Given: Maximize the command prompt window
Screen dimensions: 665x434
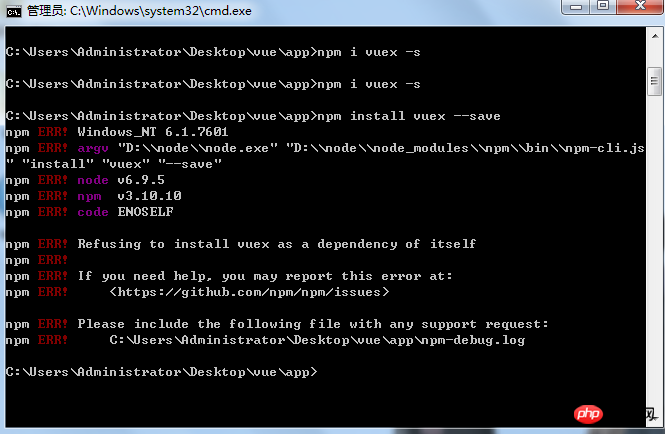Looking at the screenshot, I should click(x=603, y=6).
